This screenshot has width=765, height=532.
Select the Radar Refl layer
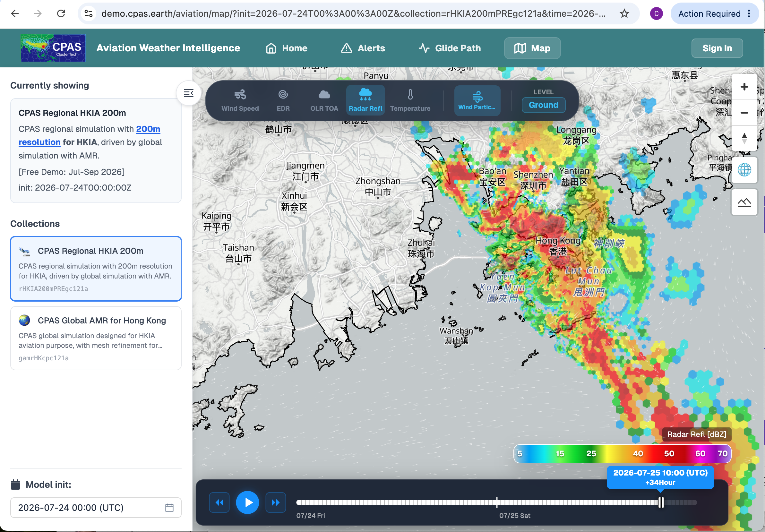click(x=365, y=100)
